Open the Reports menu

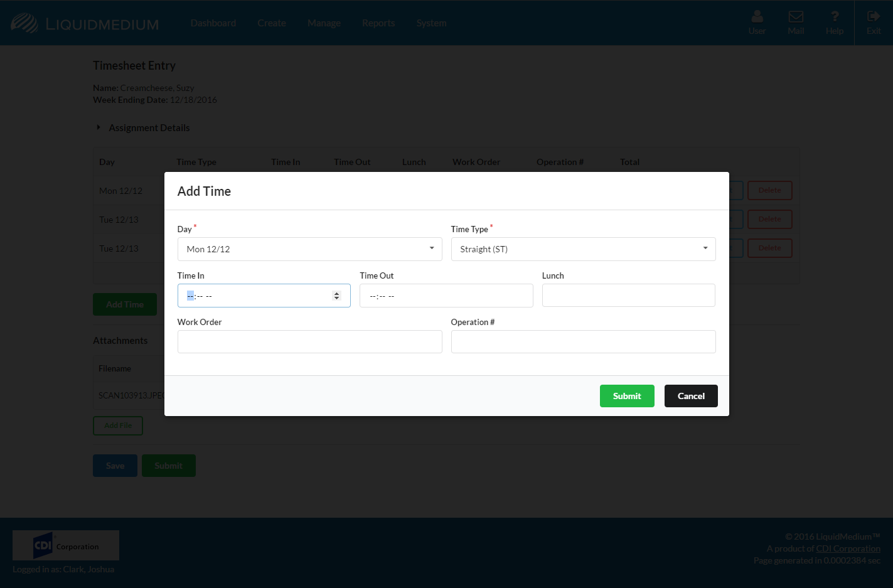(378, 23)
